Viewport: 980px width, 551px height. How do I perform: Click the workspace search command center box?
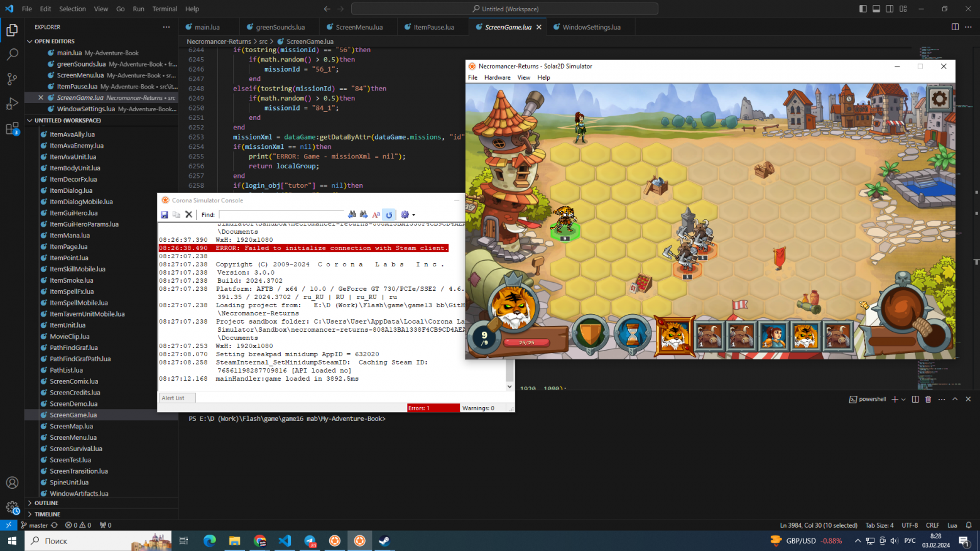click(504, 9)
